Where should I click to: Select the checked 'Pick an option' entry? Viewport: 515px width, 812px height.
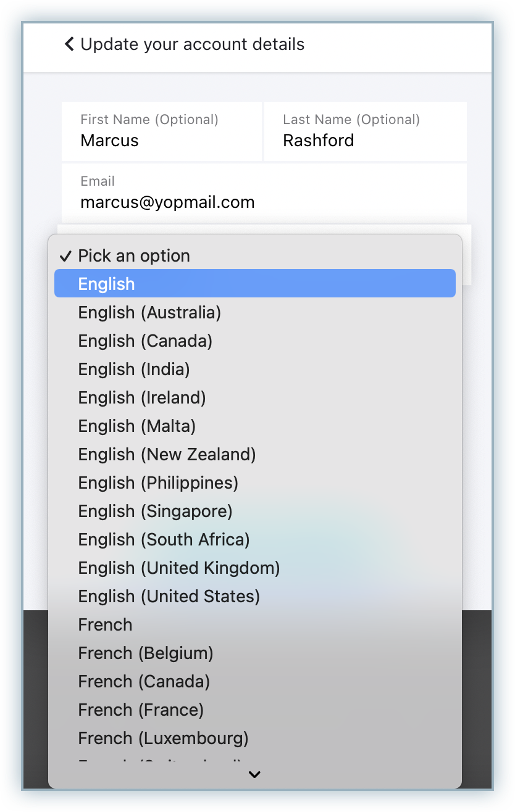[x=134, y=256]
